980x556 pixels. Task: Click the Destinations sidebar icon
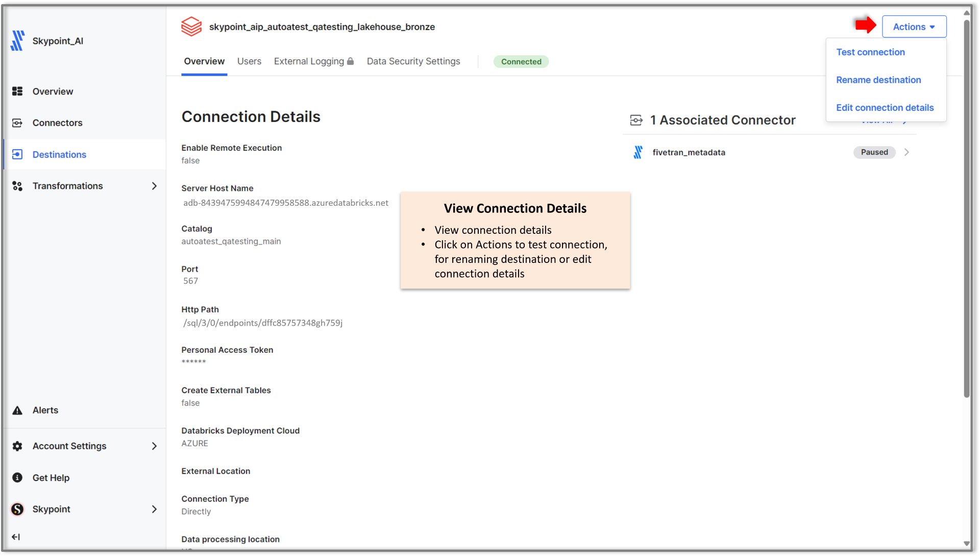tap(17, 155)
